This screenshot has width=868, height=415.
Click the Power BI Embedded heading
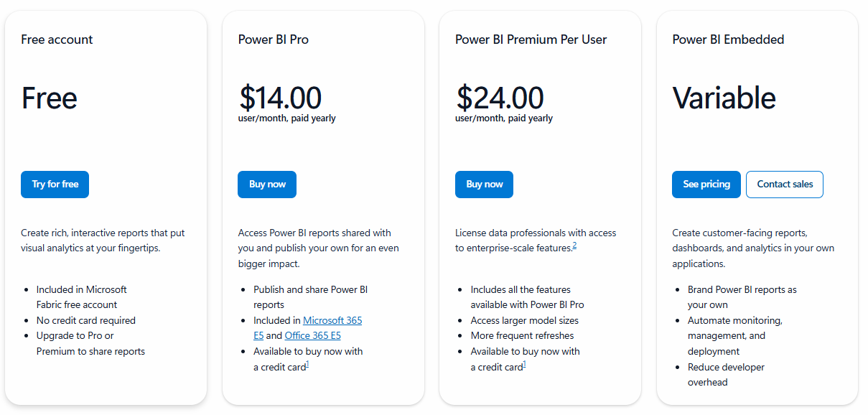728,40
